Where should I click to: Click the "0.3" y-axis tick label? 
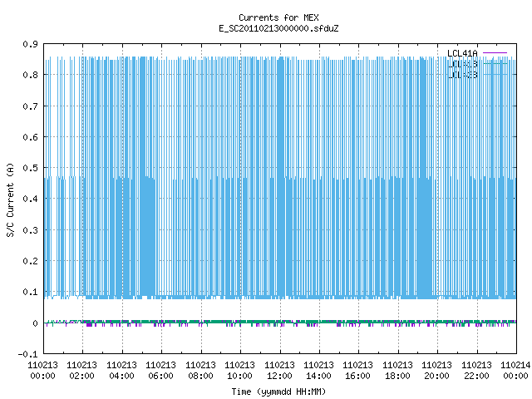[x=30, y=230]
